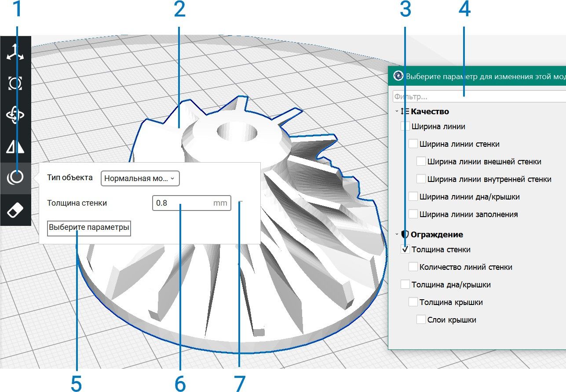Select the Per Model Settings tool icon

coord(15,178)
